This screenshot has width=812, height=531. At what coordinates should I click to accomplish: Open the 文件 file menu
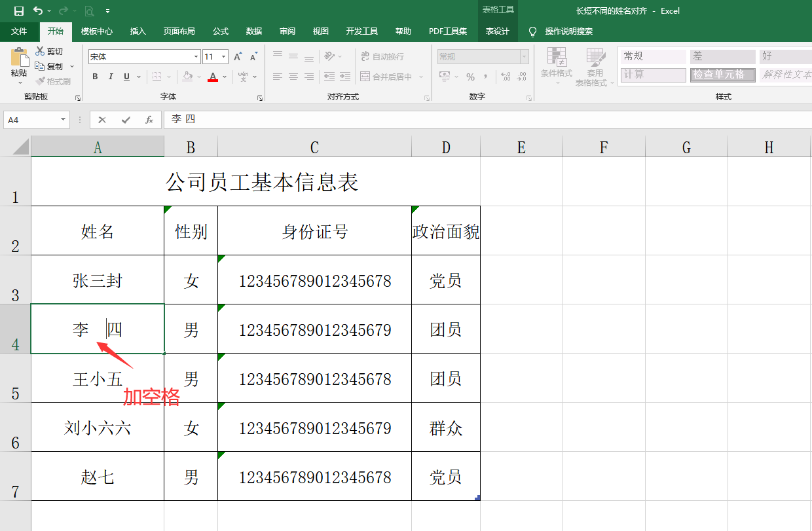[x=19, y=31]
